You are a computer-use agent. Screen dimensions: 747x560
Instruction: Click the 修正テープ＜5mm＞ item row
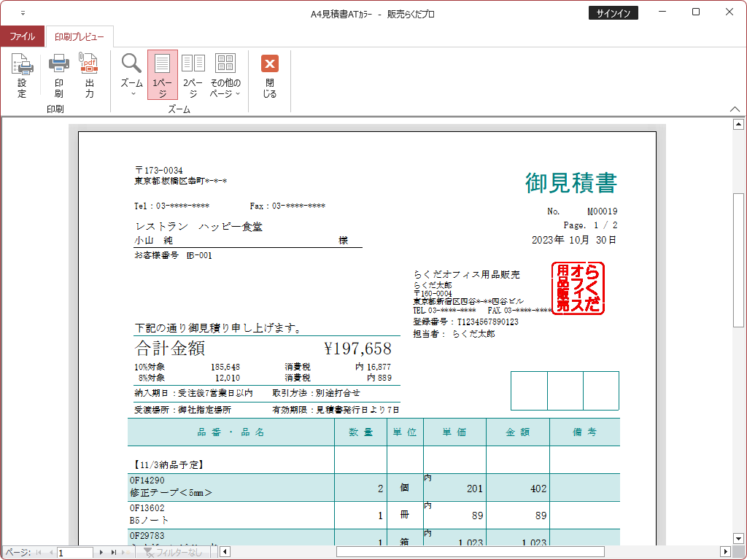[374, 487]
